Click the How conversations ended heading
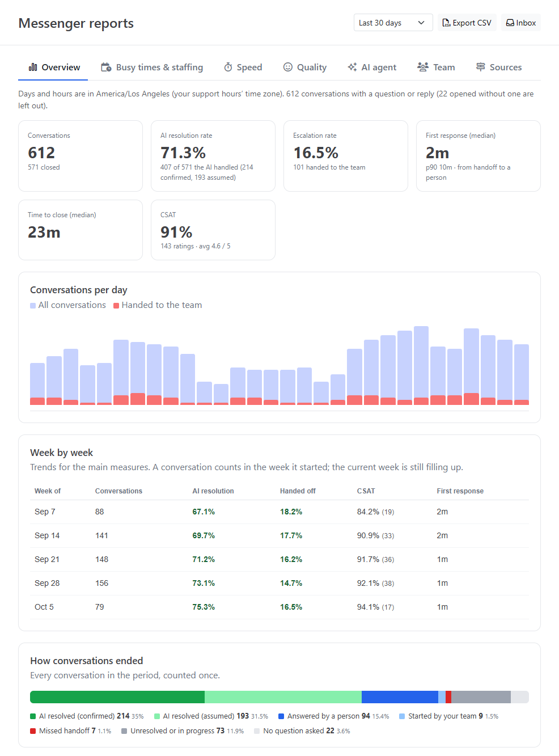This screenshot has height=756, width=559. [x=87, y=661]
